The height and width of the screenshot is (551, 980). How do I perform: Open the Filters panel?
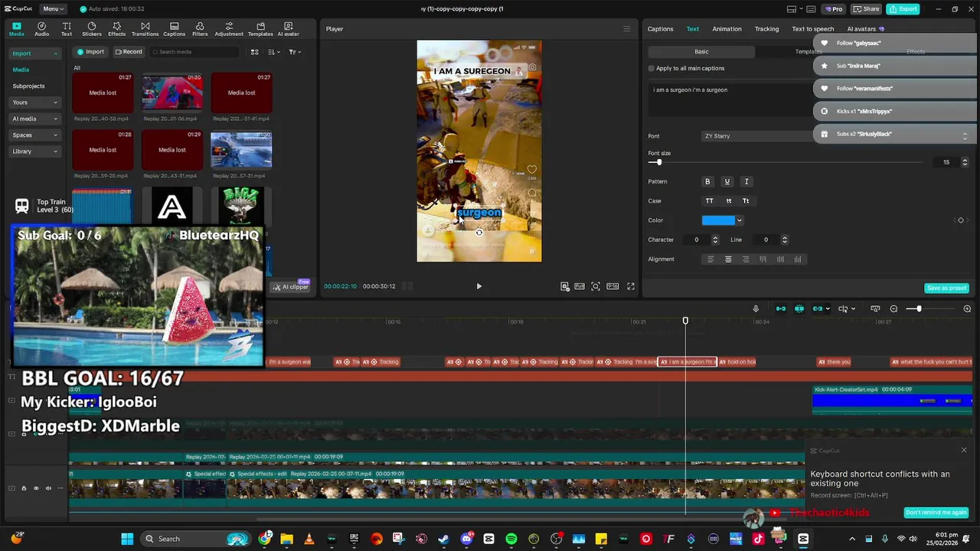click(x=200, y=29)
